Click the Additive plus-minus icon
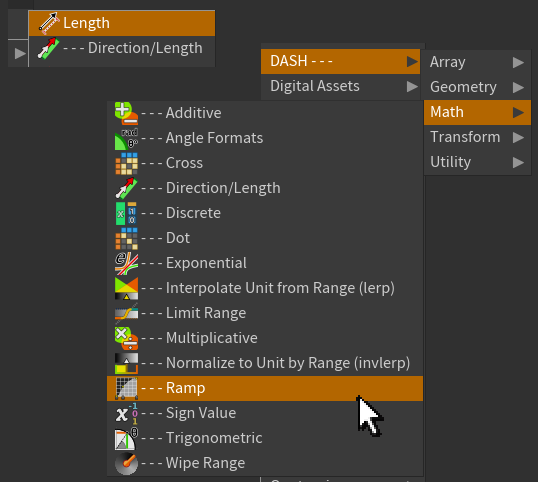538x482 pixels. click(126, 113)
